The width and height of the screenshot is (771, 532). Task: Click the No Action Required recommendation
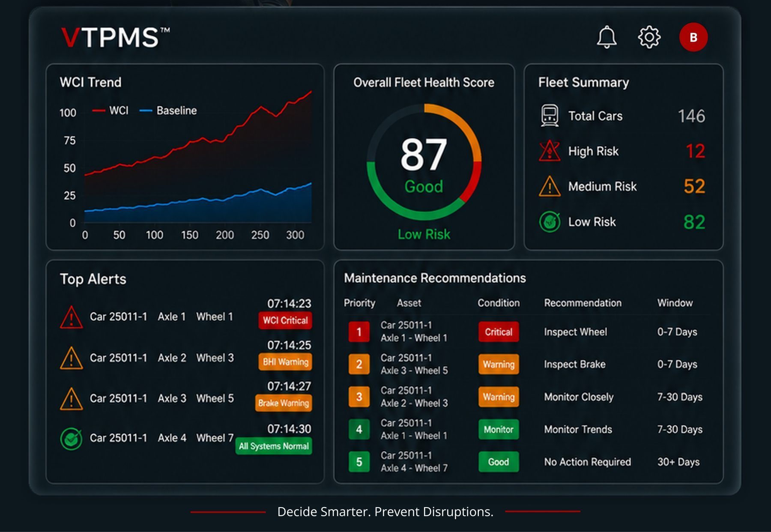[x=588, y=462]
